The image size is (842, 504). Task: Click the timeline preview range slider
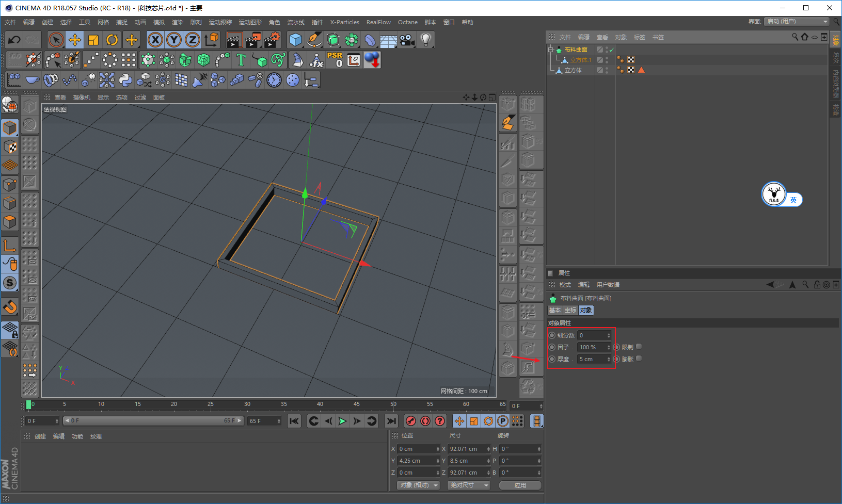pyautogui.click(x=153, y=421)
